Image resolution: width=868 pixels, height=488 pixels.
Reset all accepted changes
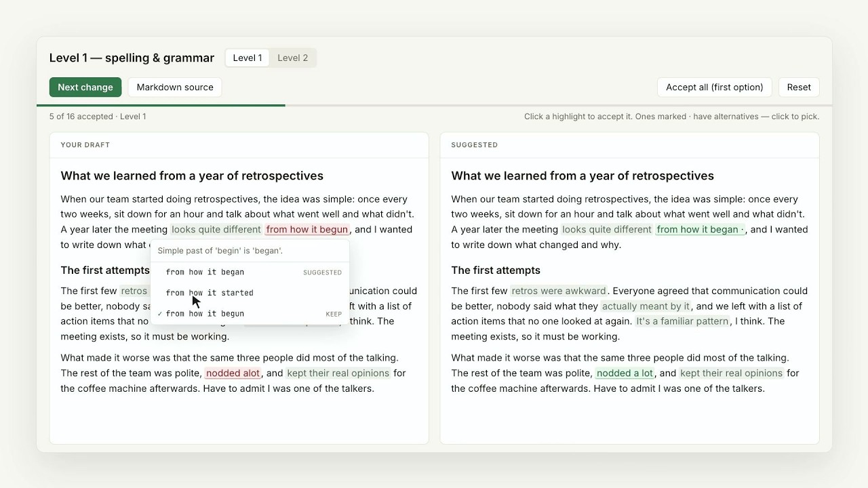point(799,87)
